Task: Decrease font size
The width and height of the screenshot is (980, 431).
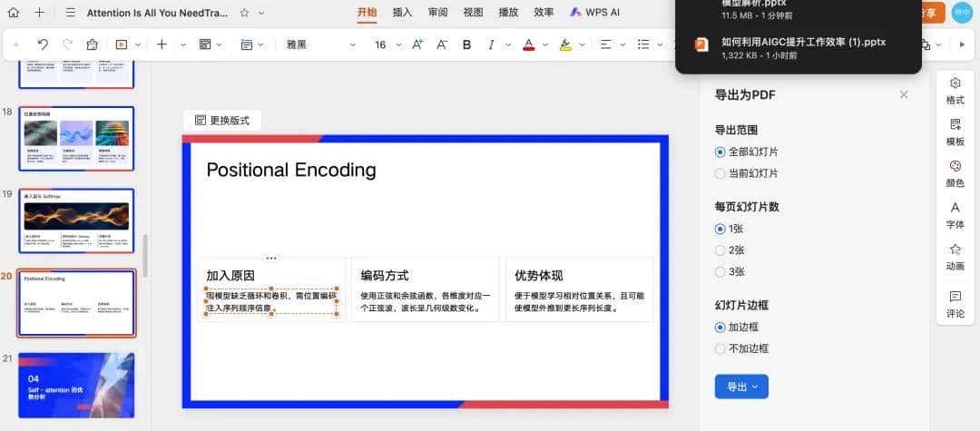Action: 442,44
